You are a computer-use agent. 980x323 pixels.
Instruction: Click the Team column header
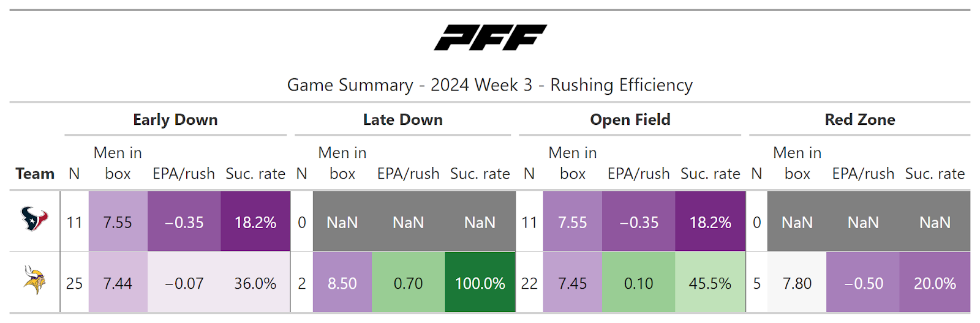click(x=35, y=174)
